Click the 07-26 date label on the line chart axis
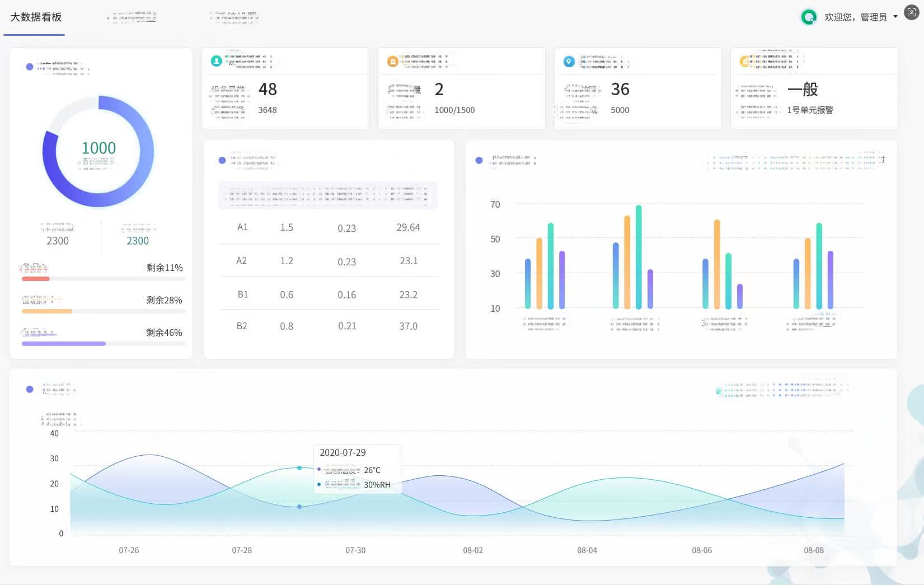Image resolution: width=924 pixels, height=585 pixels. pyautogui.click(x=129, y=550)
